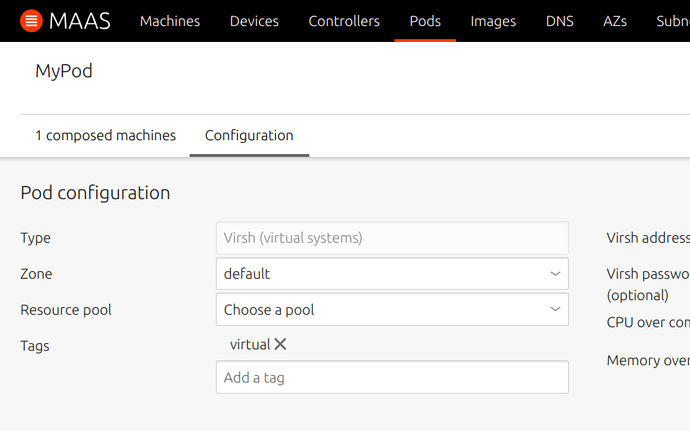Open the Resource pool dropdown

tap(392, 309)
